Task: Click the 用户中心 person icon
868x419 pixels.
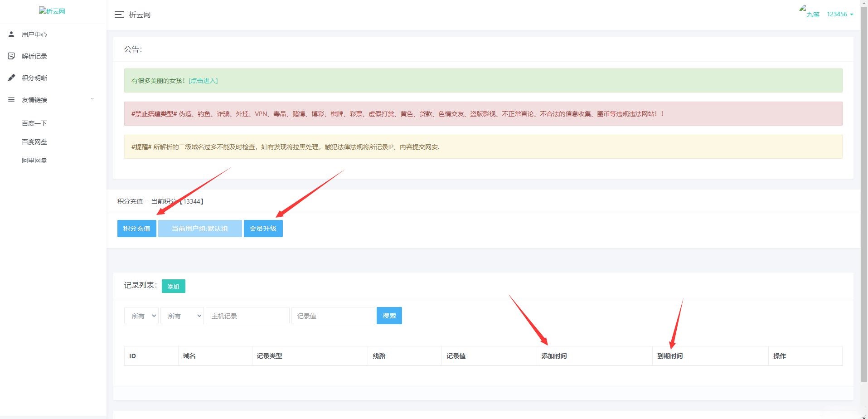Action: point(11,34)
